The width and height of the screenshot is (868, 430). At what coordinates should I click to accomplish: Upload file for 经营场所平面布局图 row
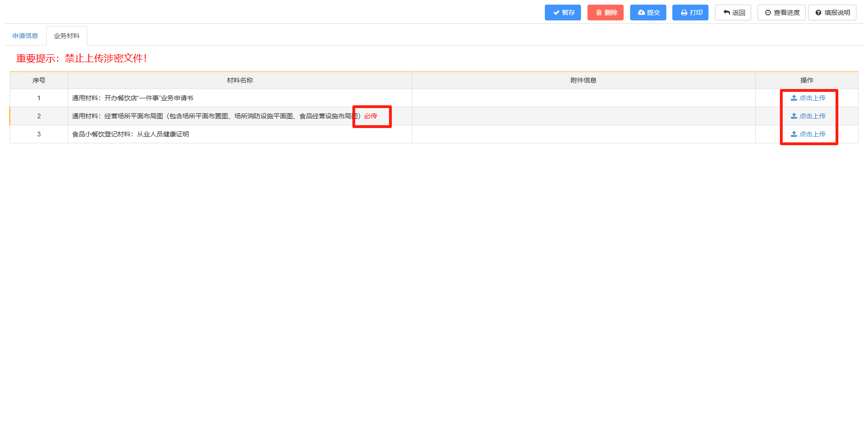click(808, 116)
